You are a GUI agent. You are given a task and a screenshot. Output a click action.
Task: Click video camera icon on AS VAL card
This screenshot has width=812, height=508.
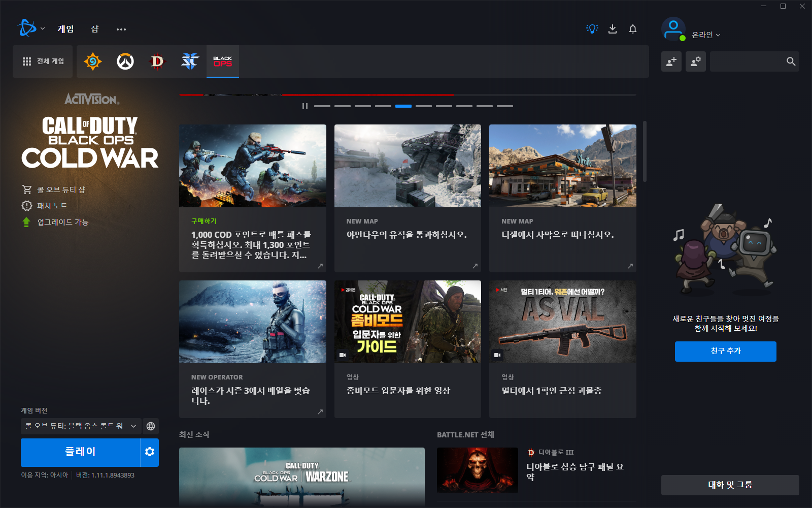point(497,355)
